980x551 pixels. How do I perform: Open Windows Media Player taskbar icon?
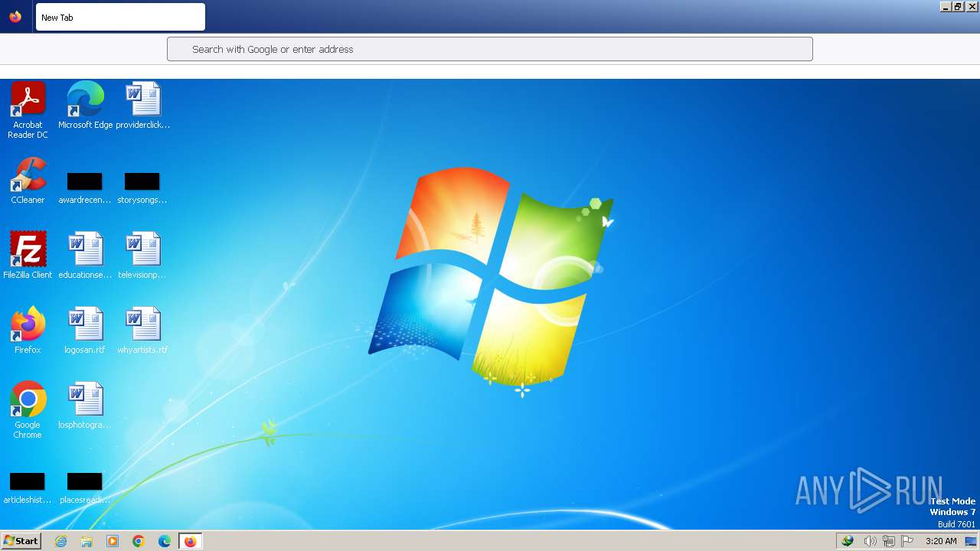click(113, 541)
